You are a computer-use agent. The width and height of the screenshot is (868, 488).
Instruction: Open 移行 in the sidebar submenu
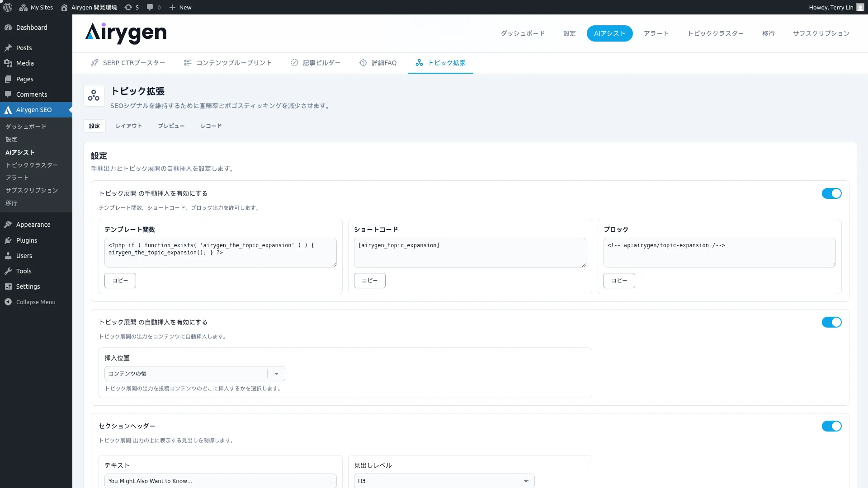[11, 203]
